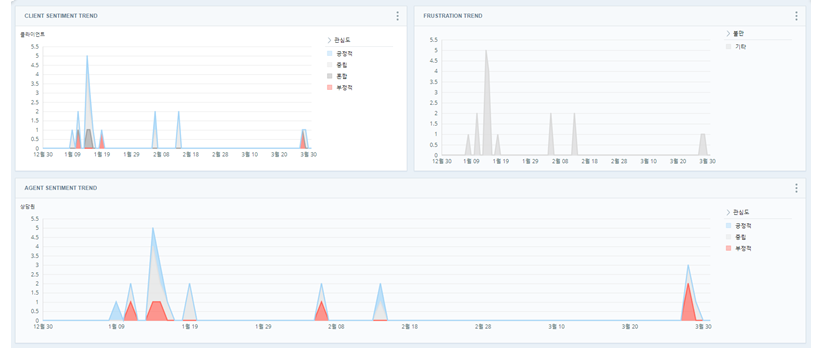Click the Client Sentiment Trend panel title
The width and height of the screenshot is (823, 360).
pyautogui.click(x=61, y=16)
